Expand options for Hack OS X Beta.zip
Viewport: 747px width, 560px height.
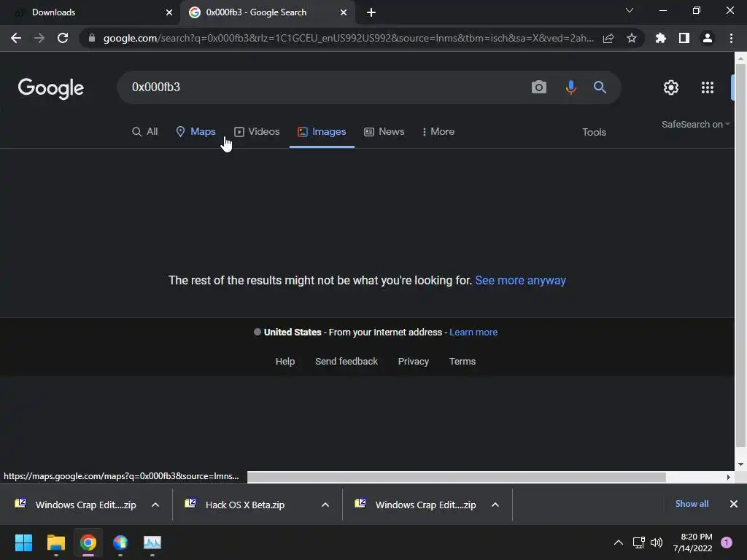click(325, 505)
